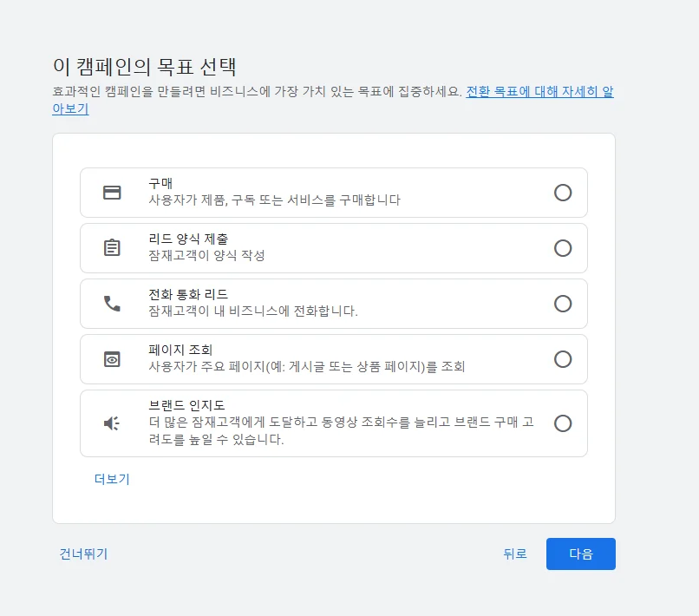Click the heading 이 캠페인의 목표 선택
The width and height of the screenshot is (699, 616).
145,67
